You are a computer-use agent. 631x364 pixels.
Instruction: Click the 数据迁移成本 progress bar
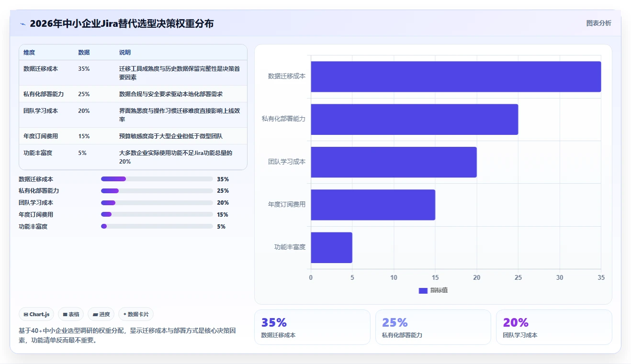(157, 179)
